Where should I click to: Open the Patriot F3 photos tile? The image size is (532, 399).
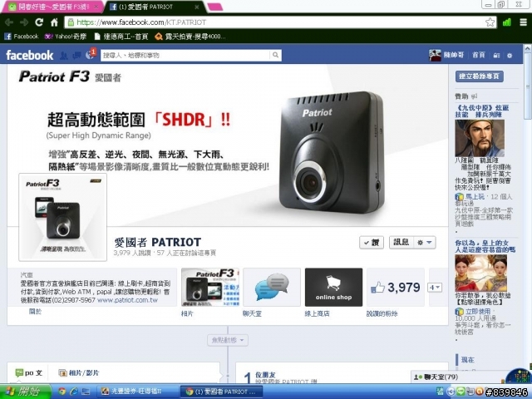pyautogui.click(x=210, y=287)
